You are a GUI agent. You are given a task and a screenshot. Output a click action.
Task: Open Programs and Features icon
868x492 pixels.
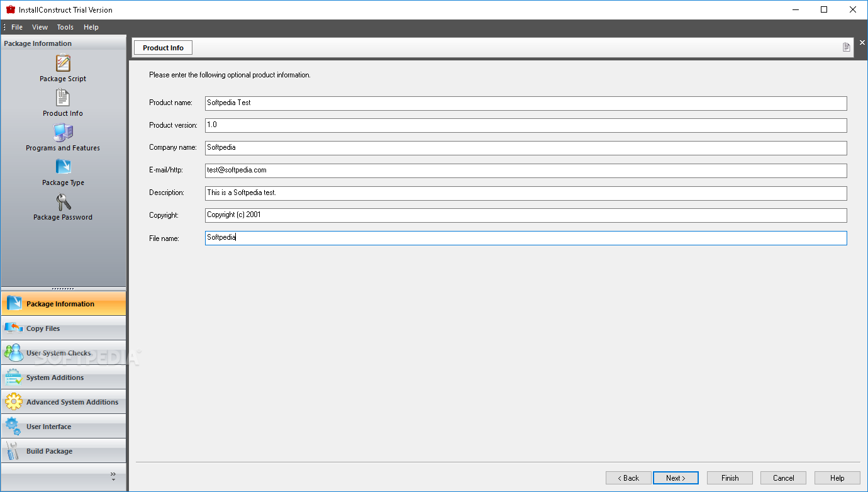click(x=63, y=132)
